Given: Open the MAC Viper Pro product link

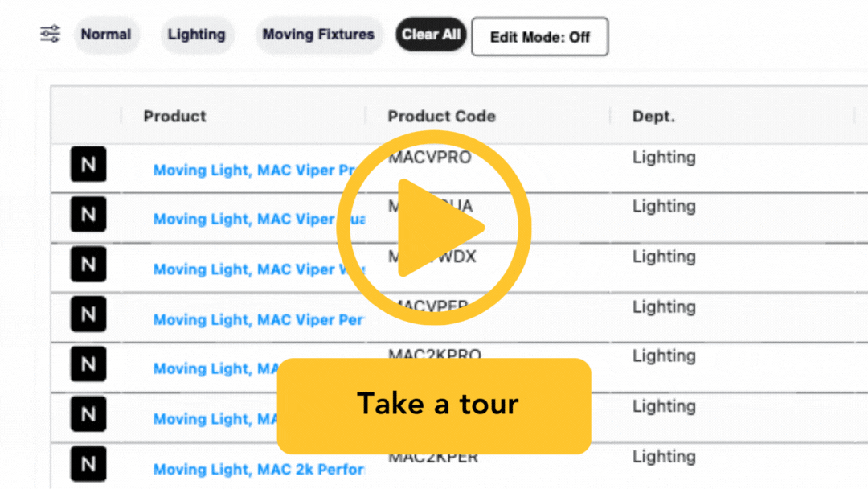Looking at the screenshot, I should [249, 170].
